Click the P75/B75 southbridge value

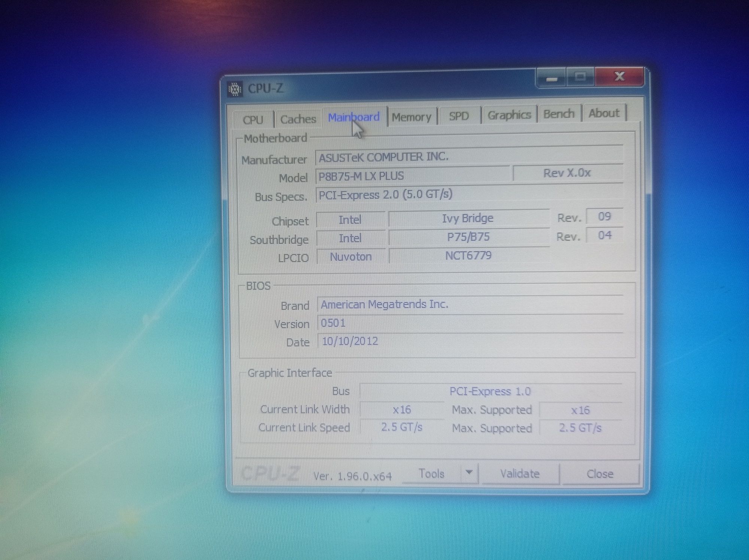click(468, 237)
